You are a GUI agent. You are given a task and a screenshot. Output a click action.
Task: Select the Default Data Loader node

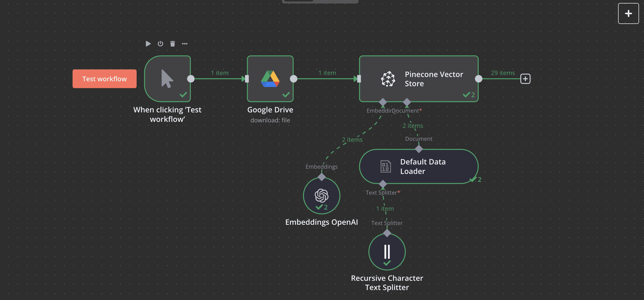pos(419,166)
